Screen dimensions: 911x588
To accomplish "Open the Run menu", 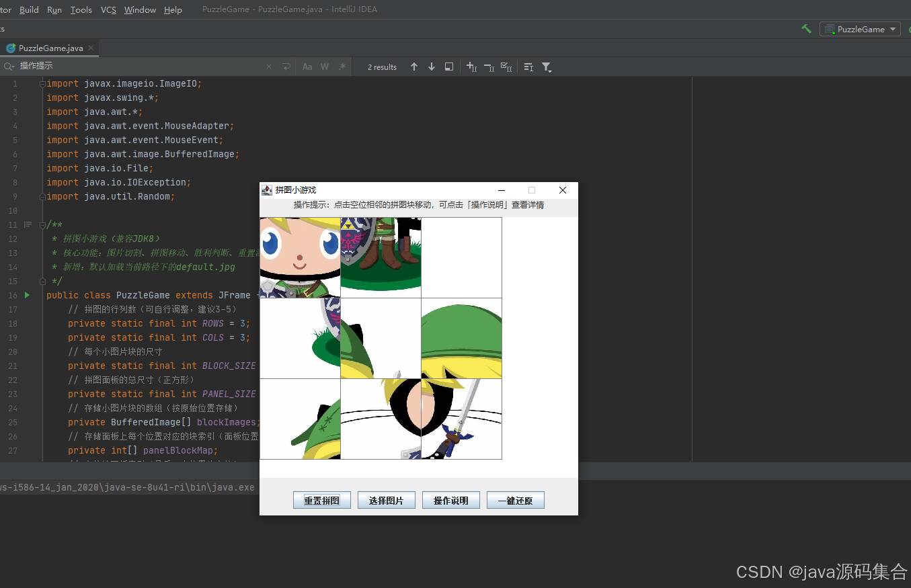I will coord(54,9).
